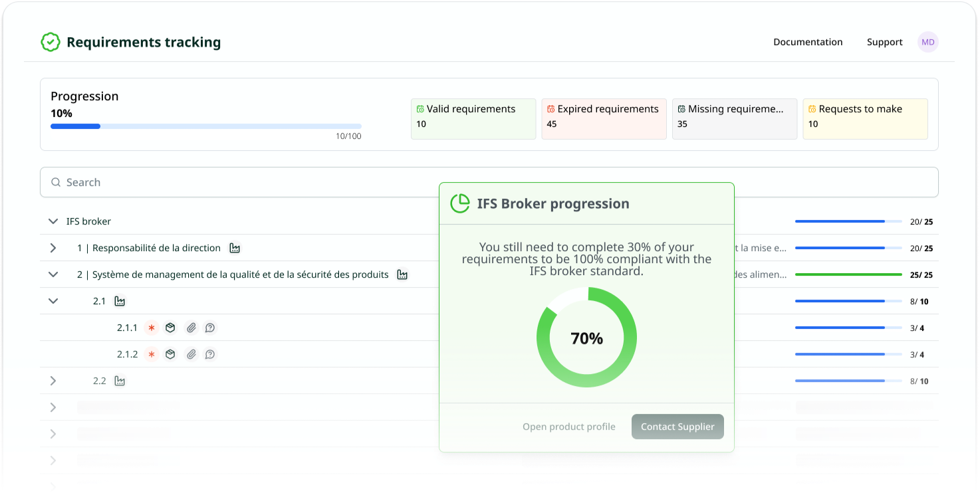Select the Missing requirements card
This screenshot has height=495, width=980.
(735, 119)
